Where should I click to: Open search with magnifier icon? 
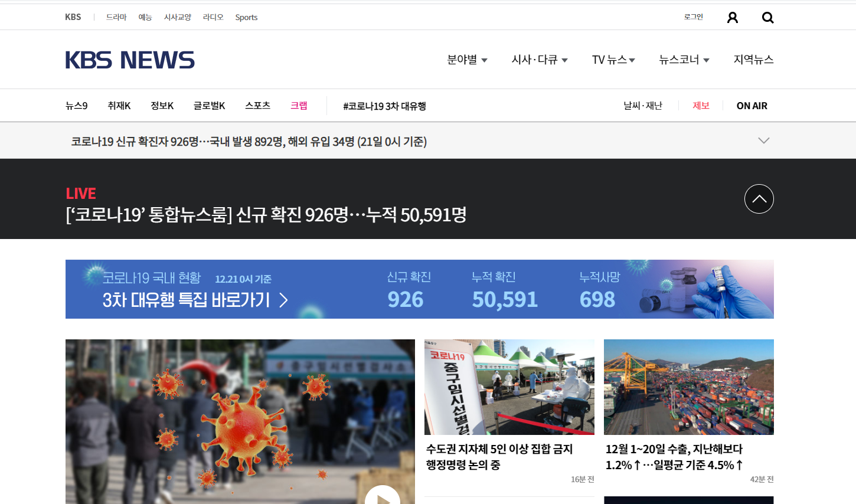click(767, 18)
